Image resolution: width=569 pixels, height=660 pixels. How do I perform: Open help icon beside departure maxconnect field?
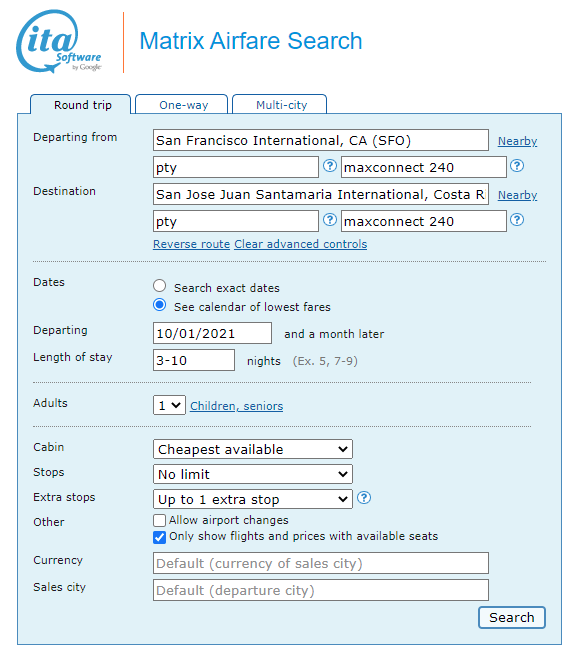(517, 166)
